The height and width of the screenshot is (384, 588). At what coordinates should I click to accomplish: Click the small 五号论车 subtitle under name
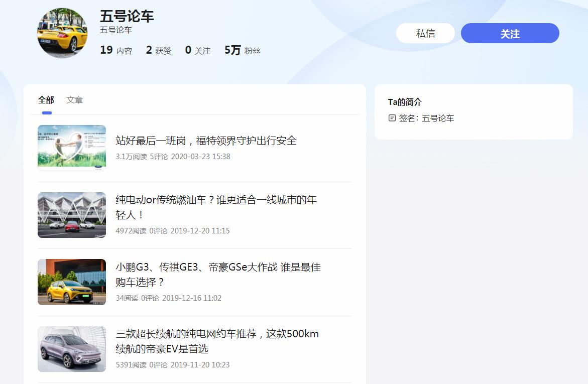click(x=116, y=30)
